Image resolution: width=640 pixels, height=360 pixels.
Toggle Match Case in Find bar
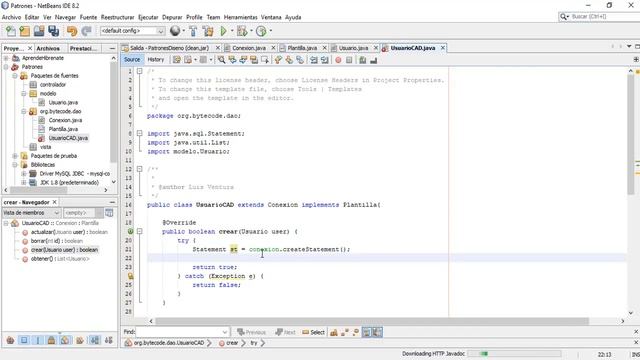tap(333, 332)
